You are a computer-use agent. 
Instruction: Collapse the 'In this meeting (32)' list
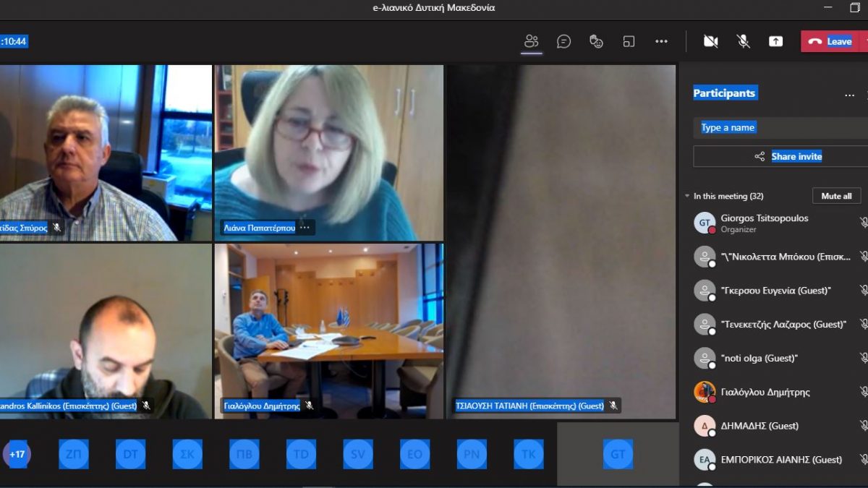tap(687, 196)
